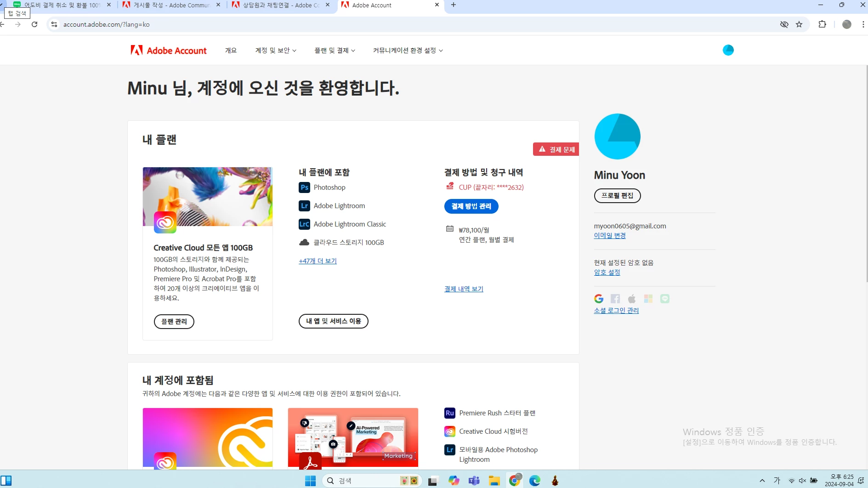Click the red 결제 문제 alert badge
868x488 pixels.
(556, 149)
